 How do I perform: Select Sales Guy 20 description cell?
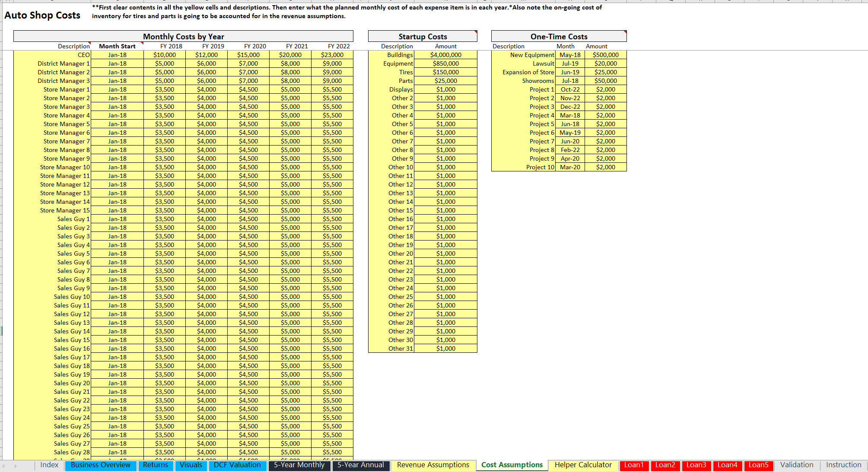[x=52, y=383]
